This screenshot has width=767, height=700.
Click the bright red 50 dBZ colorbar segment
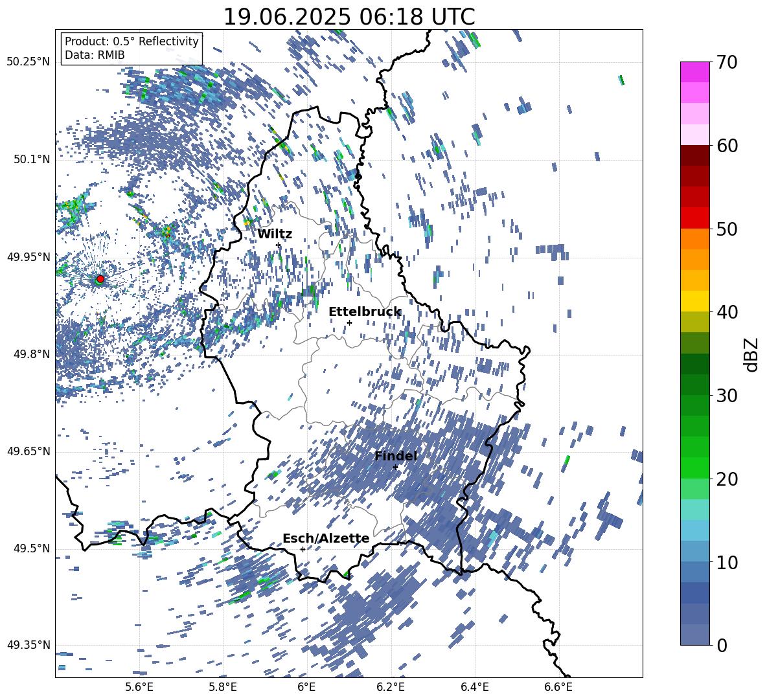694,218
